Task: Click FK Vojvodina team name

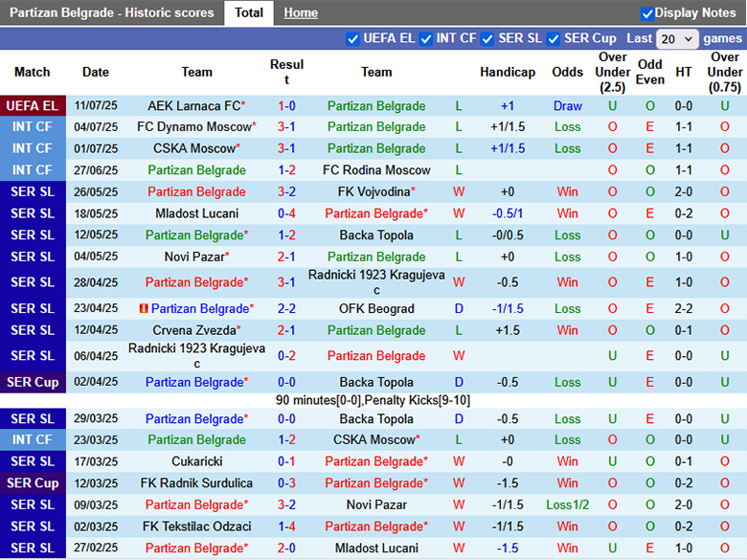Action: tap(373, 191)
